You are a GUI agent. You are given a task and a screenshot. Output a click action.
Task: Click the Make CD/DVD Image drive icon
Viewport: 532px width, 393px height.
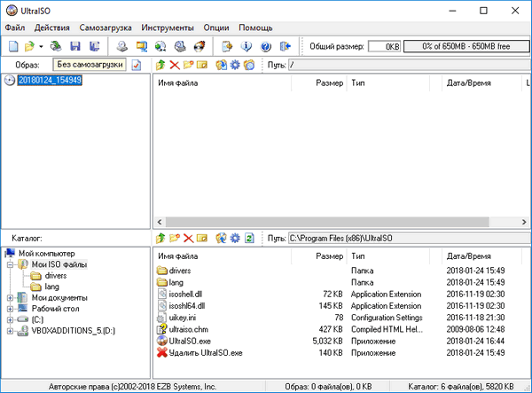(122, 46)
